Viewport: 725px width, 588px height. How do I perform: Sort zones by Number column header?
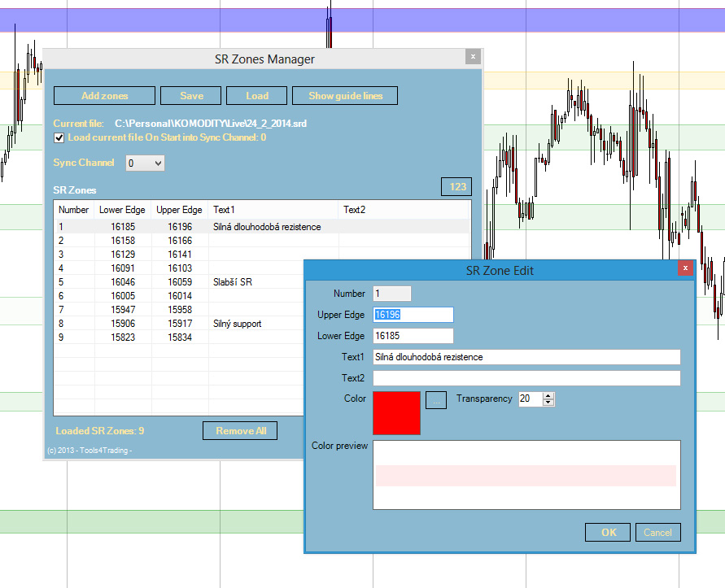(74, 210)
